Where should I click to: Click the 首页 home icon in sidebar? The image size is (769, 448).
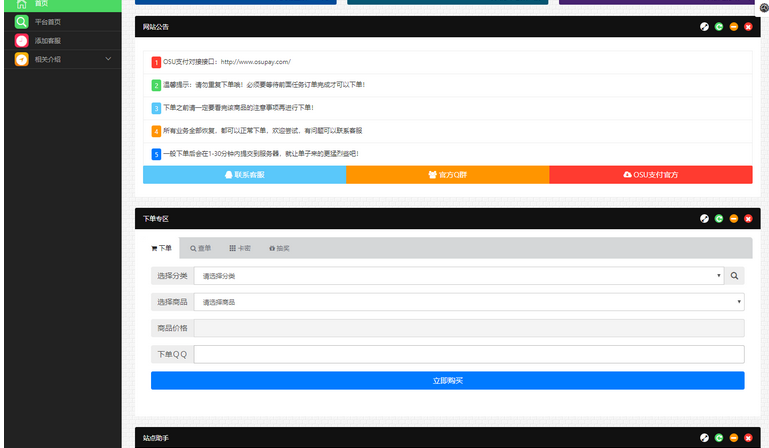21,4
